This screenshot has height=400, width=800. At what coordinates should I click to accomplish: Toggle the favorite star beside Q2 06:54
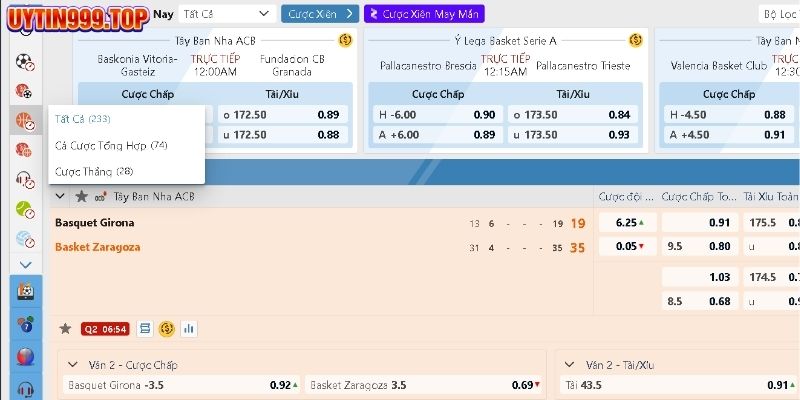click(65, 328)
